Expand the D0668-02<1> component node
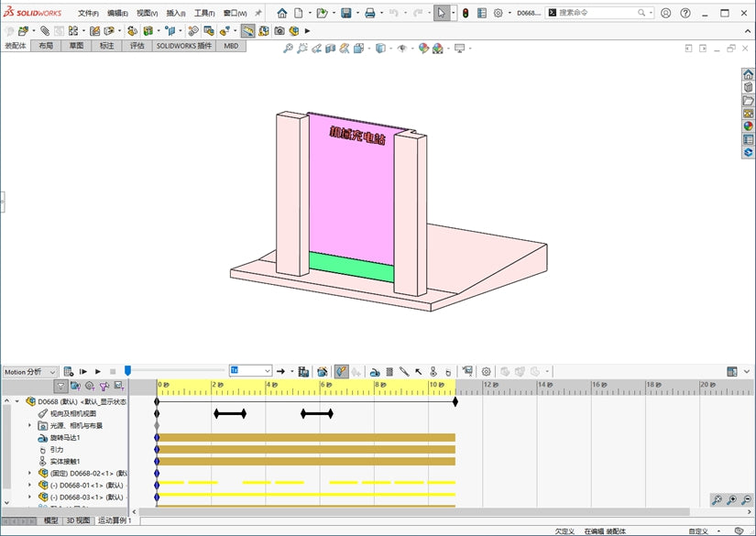The width and height of the screenshot is (756, 536). pyautogui.click(x=29, y=474)
